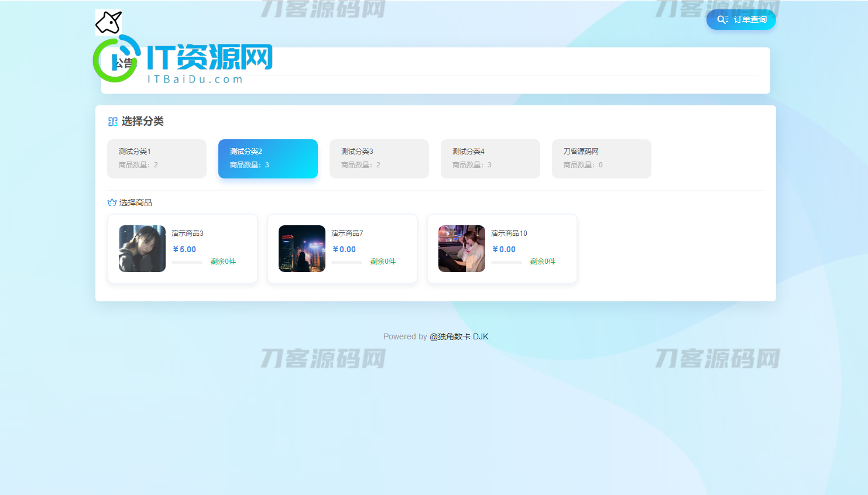Select category 测试分类2
This screenshot has height=495, width=868.
(x=268, y=159)
